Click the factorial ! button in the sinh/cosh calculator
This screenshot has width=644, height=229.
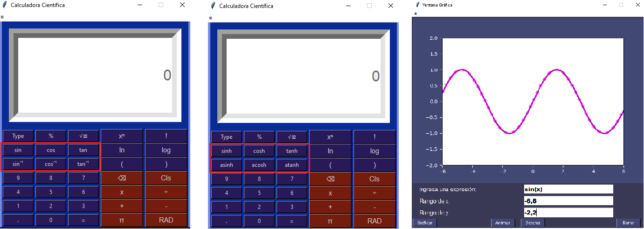[x=374, y=137]
